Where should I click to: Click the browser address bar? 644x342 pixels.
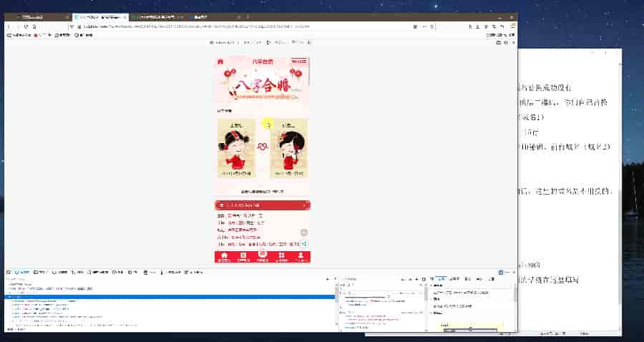(215, 26)
